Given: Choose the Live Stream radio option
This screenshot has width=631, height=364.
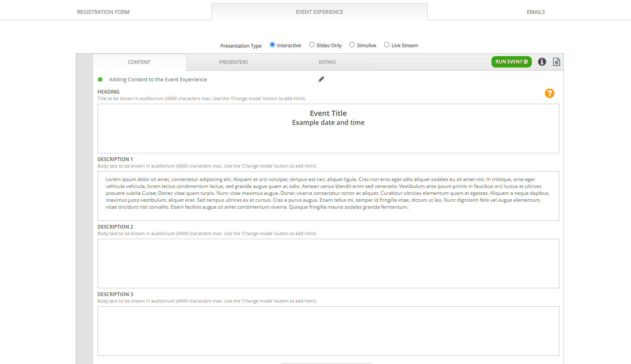Looking at the screenshot, I should [386, 45].
